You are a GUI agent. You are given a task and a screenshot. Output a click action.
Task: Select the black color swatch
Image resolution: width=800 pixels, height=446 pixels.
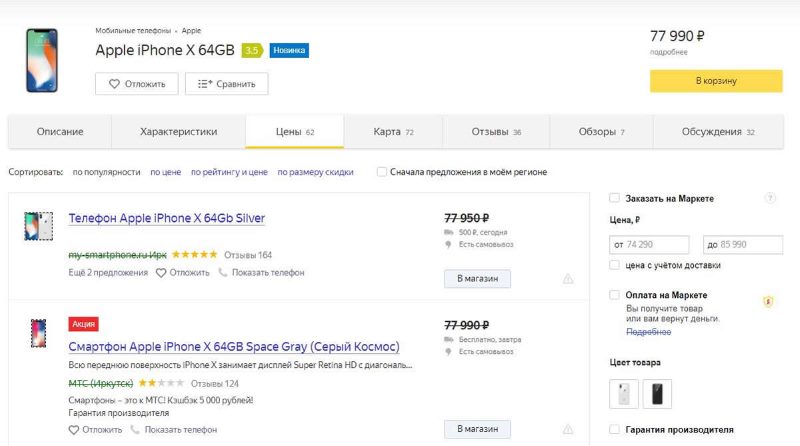tap(657, 394)
